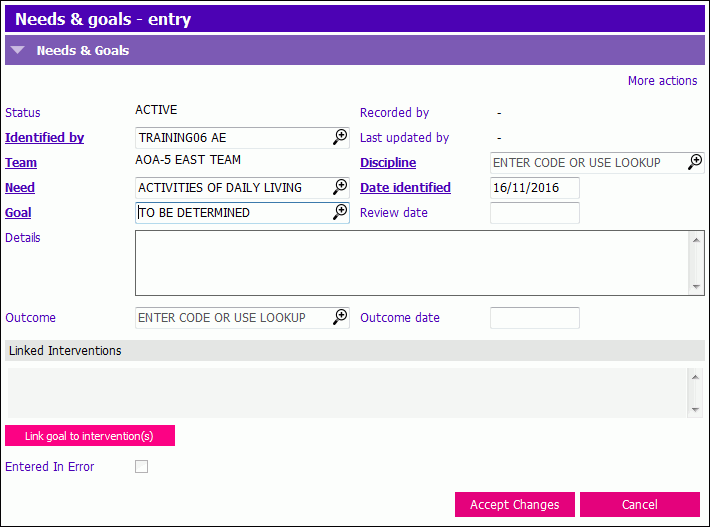Click Accept Changes button
This screenshot has height=527, width=710.
(x=515, y=504)
